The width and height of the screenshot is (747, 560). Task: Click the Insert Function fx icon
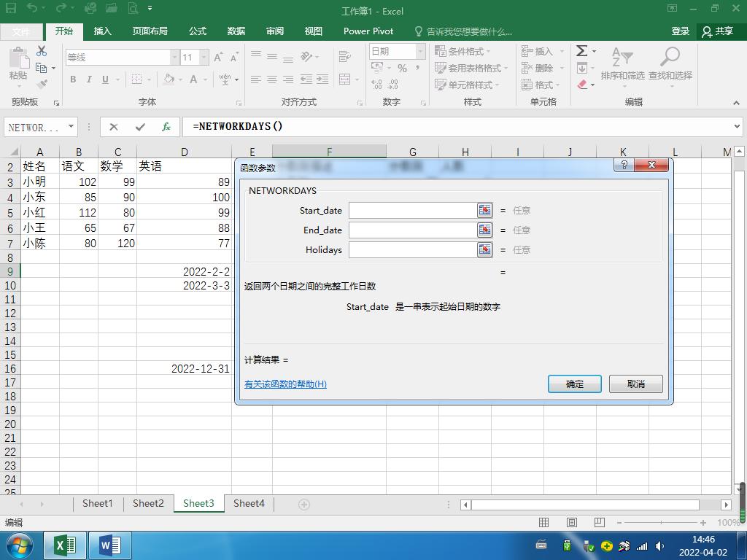click(x=166, y=127)
